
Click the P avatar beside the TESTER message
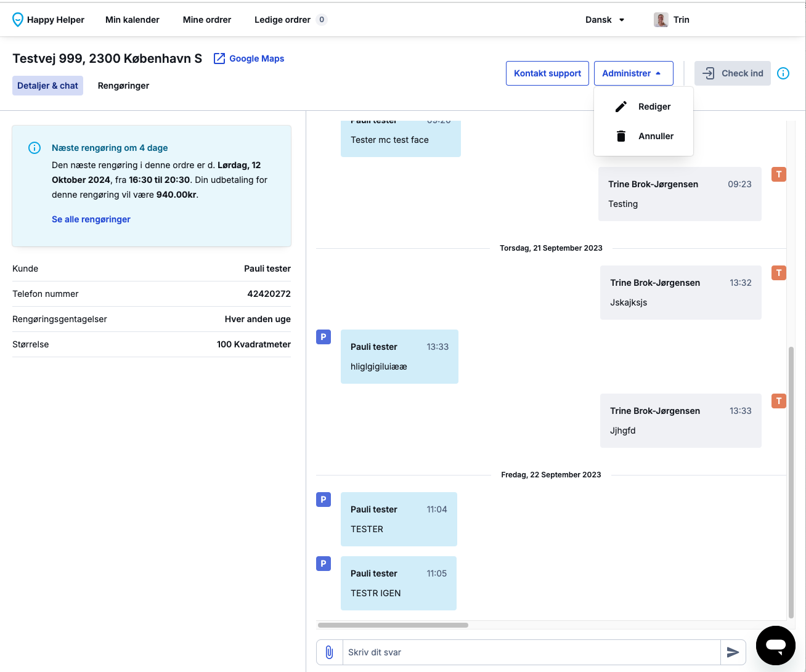[x=324, y=500]
